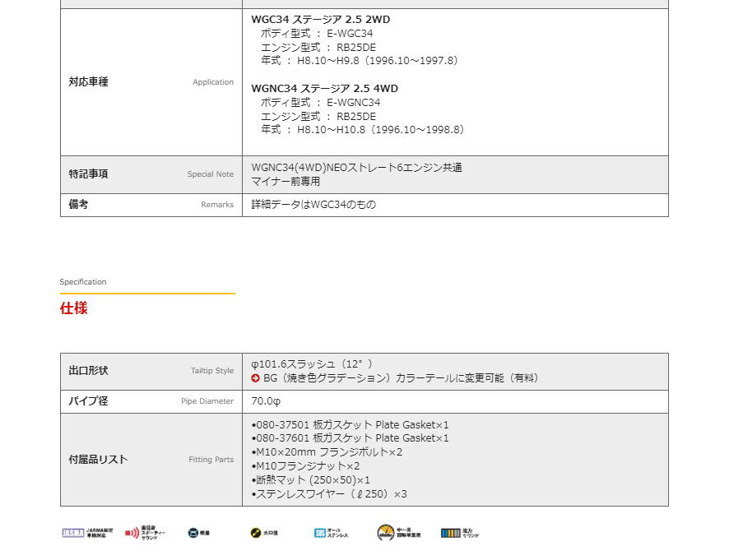Click the middle rev-range gauge icon

pyautogui.click(x=385, y=533)
